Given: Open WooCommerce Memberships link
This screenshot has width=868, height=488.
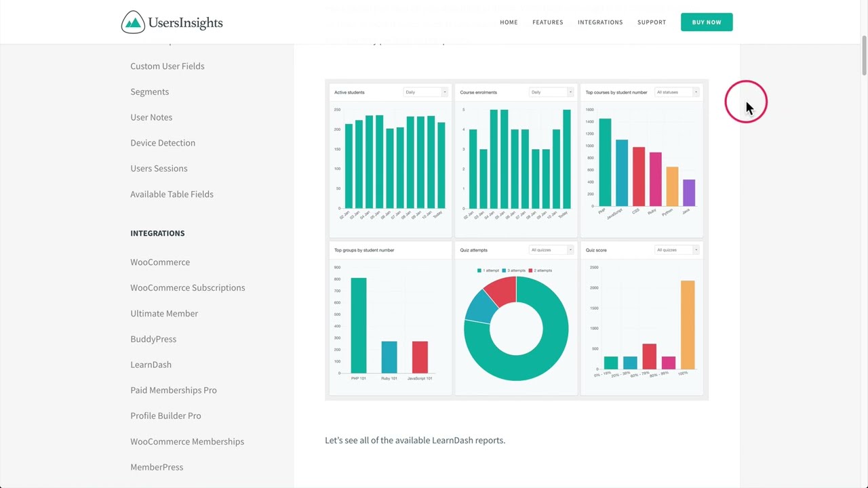Looking at the screenshot, I should [187, 441].
